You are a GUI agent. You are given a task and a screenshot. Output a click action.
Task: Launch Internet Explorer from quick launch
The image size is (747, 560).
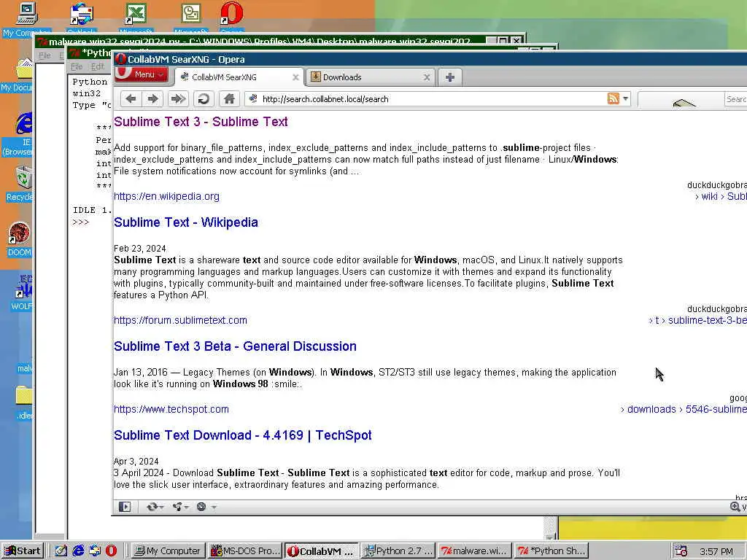coord(77,551)
